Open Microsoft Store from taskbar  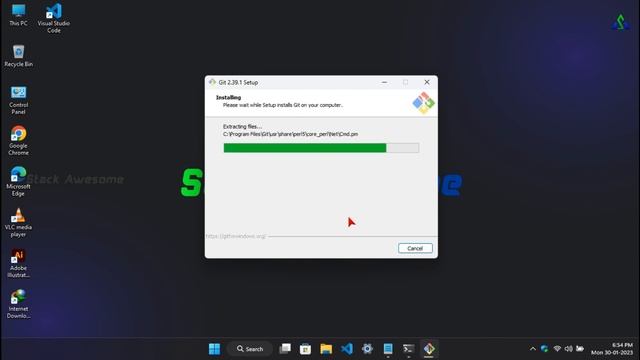tap(305, 349)
